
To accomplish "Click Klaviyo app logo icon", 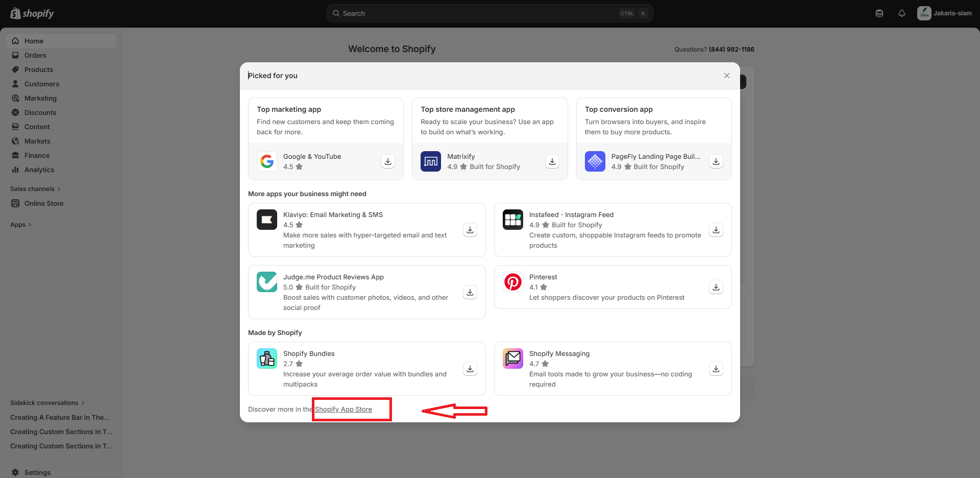I will tap(267, 220).
